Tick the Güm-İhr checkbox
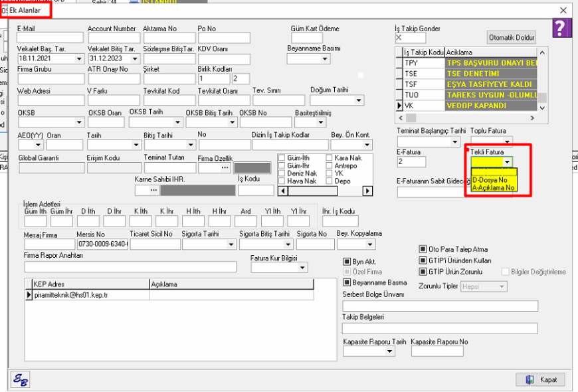578x392 pixels. [x=282, y=165]
